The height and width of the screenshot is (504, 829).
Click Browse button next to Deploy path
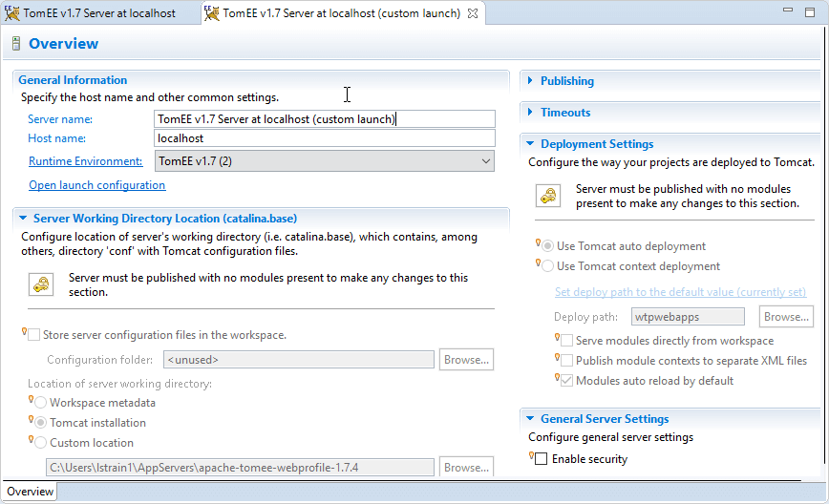[786, 317]
